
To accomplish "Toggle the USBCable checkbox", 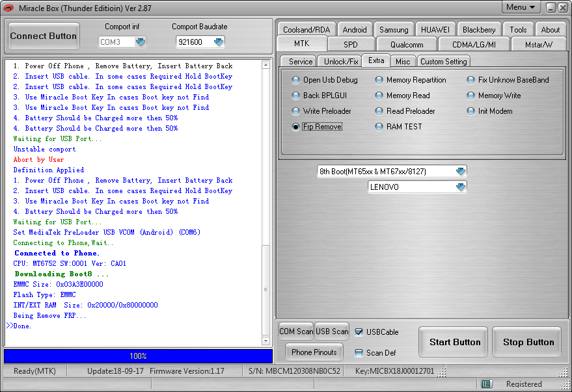I will pyautogui.click(x=359, y=332).
